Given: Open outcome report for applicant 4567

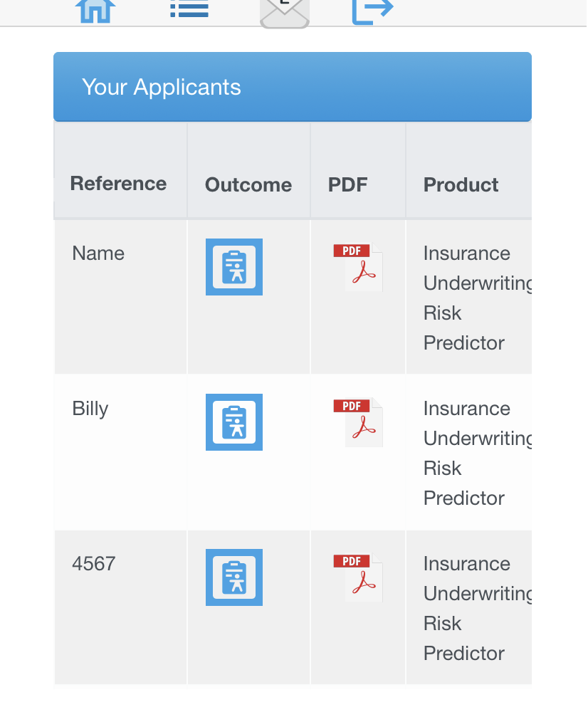Looking at the screenshot, I should click(x=234, y=577).
